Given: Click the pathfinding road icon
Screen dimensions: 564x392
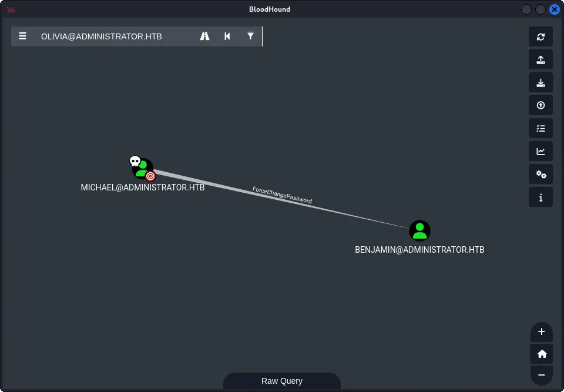Looking at the screenshot, I should pyautogui.click(x=204, y=36).
